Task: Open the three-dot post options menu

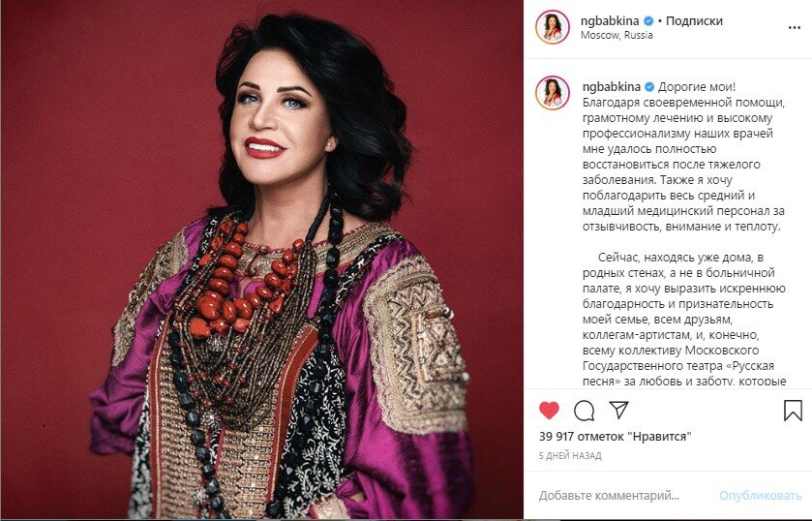Action: pyautogui.click(x=794, y=28)
